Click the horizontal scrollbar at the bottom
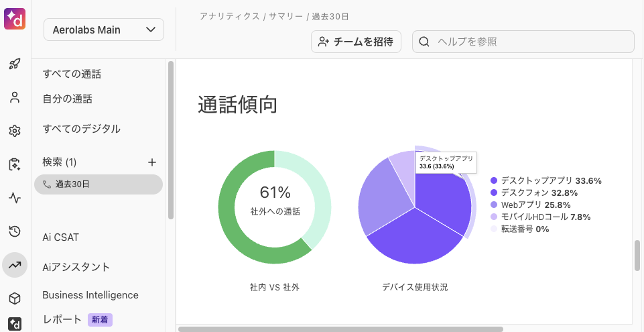644x332 pixels. (x=340, y=329)
